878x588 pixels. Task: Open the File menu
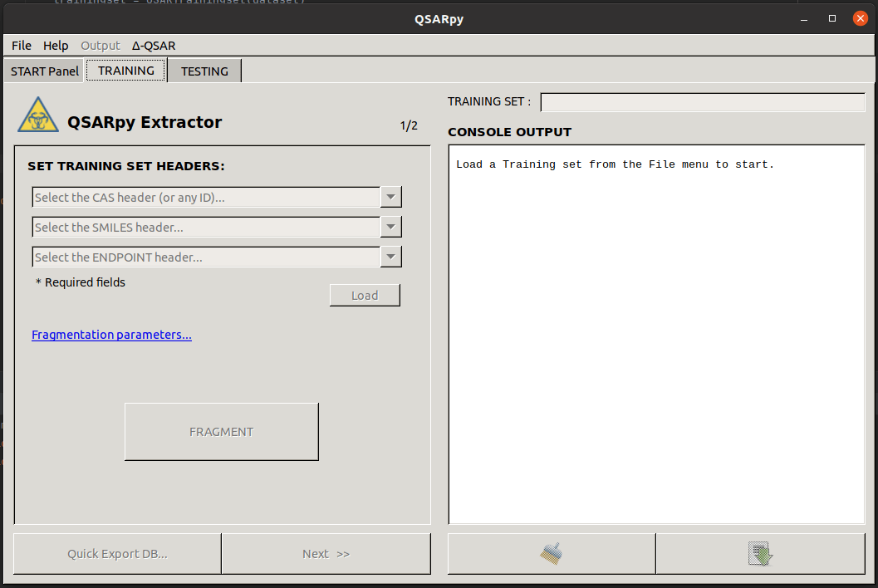click(x=22, y=46)
